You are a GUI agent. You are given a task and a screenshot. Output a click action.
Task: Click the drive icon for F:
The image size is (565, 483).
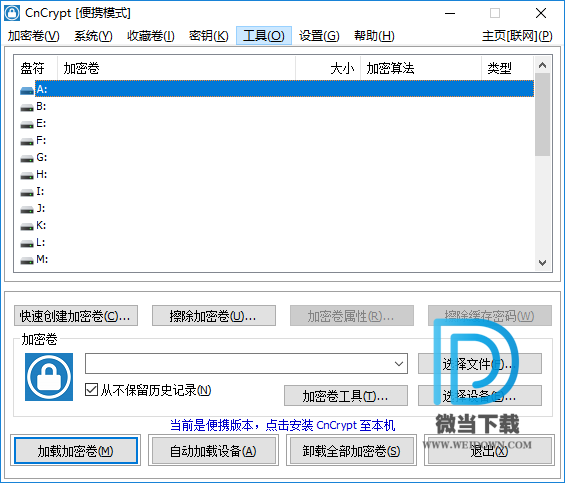pyautogui.click(x=27, y=141)
